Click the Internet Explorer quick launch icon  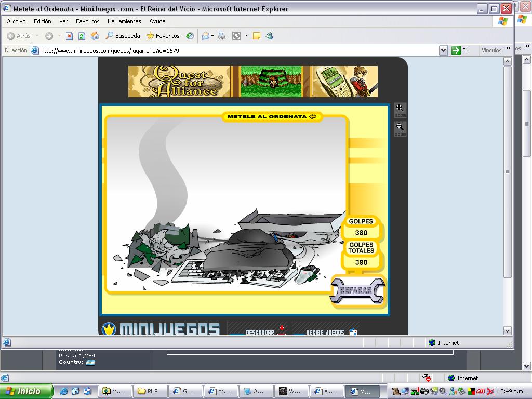pyautogui.click(x=63, y=391)
